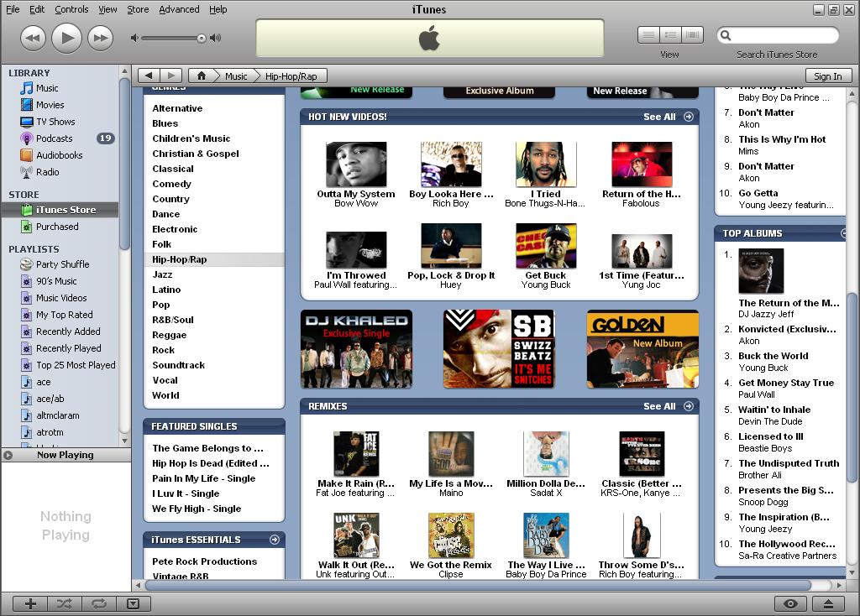Click the next track fast-forward button
Viewport: 860px width, 616px height.
pyautogui.click(x=101, y=38)
